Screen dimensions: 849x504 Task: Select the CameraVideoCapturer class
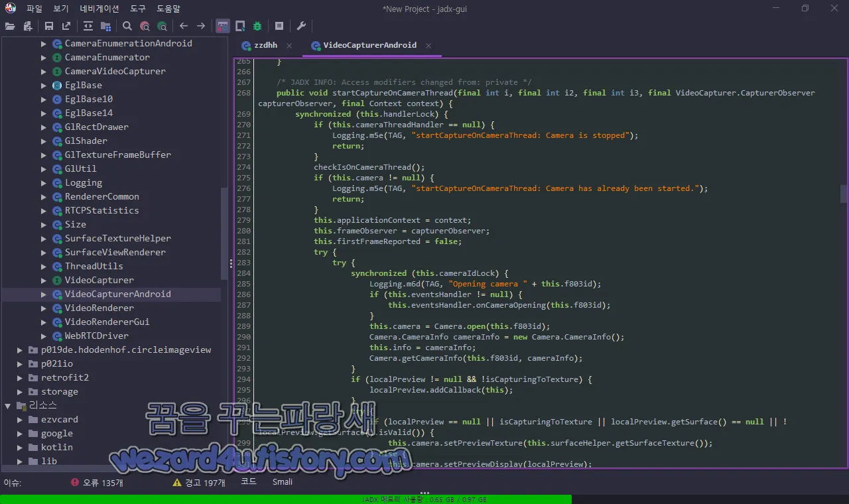(115, 71)
